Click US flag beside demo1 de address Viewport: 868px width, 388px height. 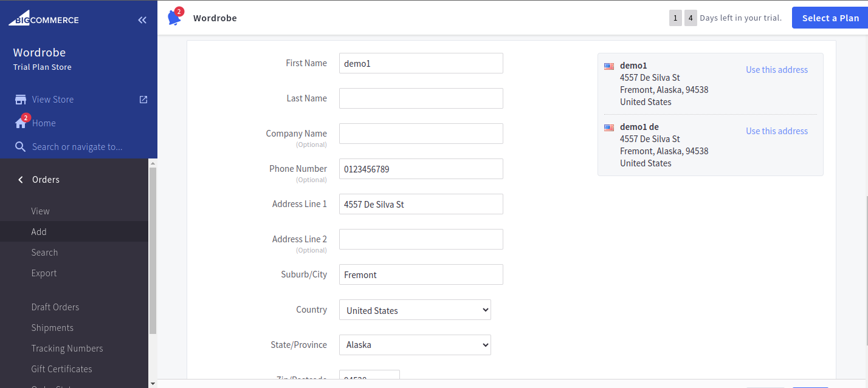click(x=609, y=128)
